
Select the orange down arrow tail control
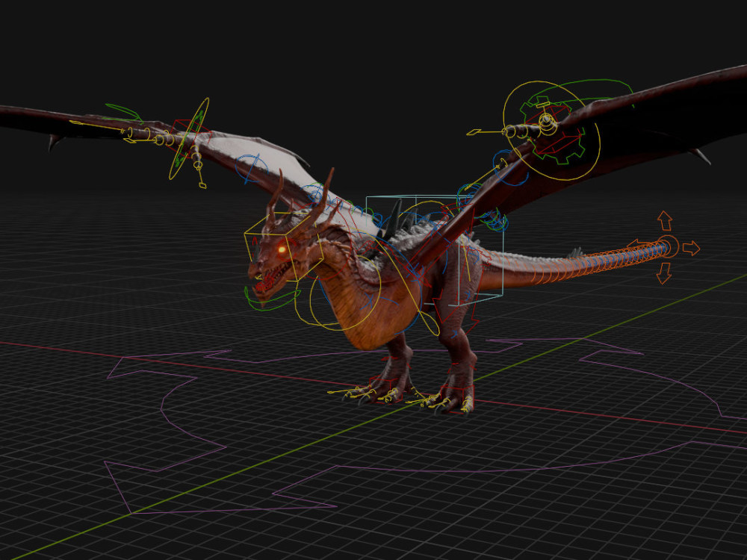tap(664, 273)
